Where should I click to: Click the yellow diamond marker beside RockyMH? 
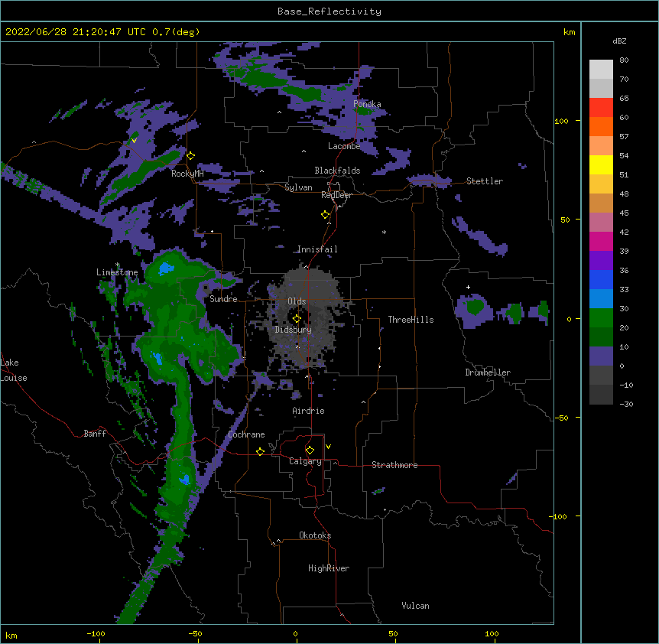pos(190,156)
